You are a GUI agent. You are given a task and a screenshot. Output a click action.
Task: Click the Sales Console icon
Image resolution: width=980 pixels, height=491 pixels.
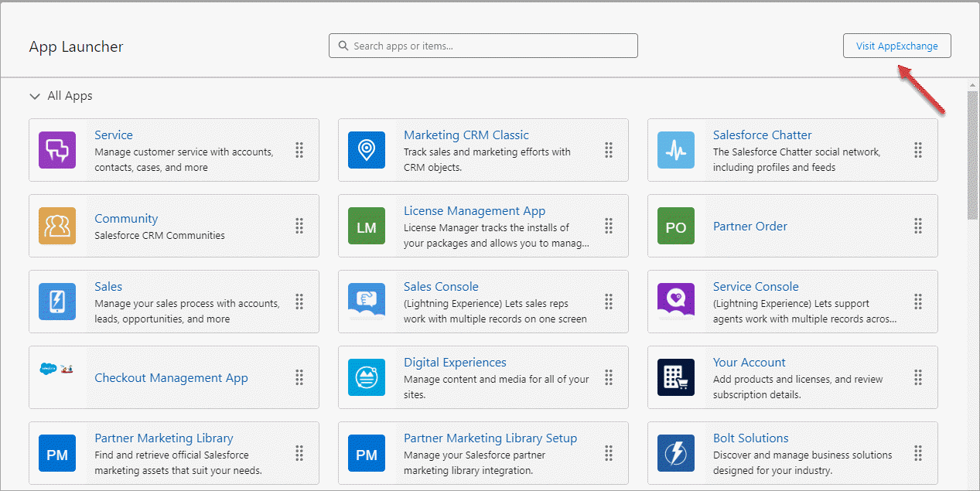point(367,302)
